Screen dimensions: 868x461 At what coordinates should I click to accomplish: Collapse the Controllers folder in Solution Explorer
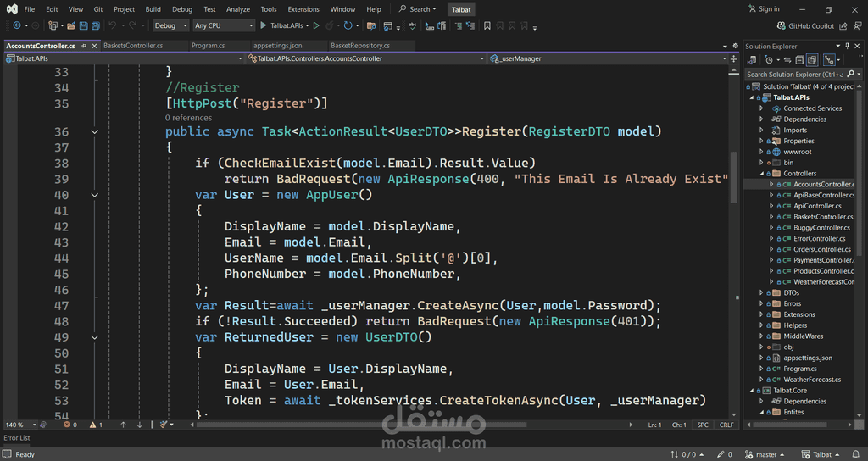pyautogui.click(x=762, y=174)
